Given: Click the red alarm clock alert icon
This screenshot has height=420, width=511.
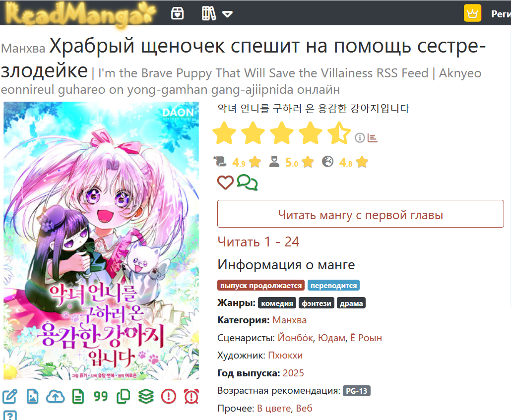Looking at the screenshot, I should tap(192, 397).
